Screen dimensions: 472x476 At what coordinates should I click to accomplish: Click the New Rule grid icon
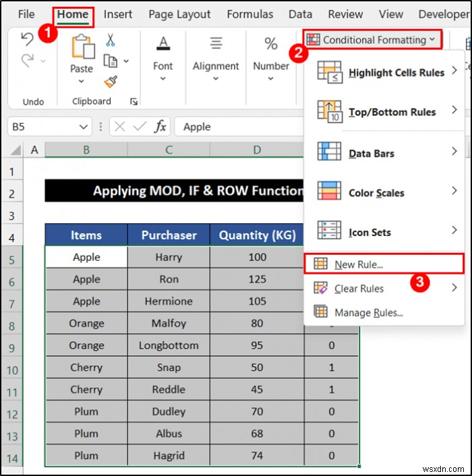320,264
